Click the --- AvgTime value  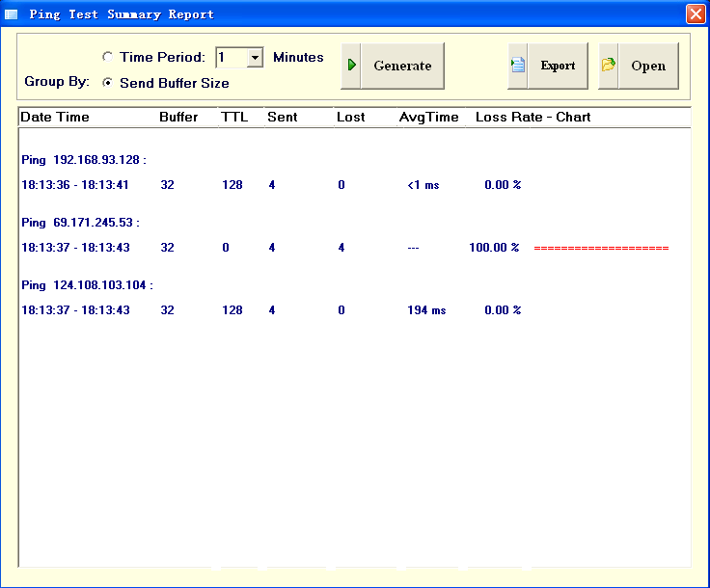(x=413, y=248)
